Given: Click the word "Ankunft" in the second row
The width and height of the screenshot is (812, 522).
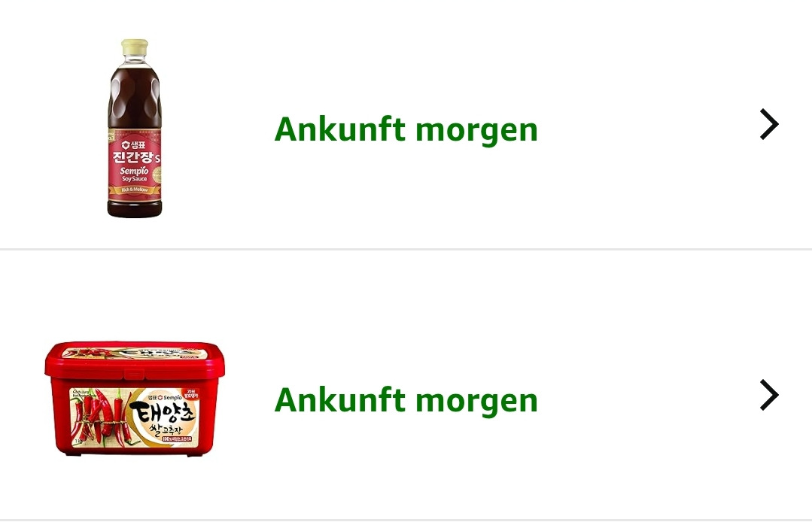Looking at the screenshot, I should pos(339,399).
